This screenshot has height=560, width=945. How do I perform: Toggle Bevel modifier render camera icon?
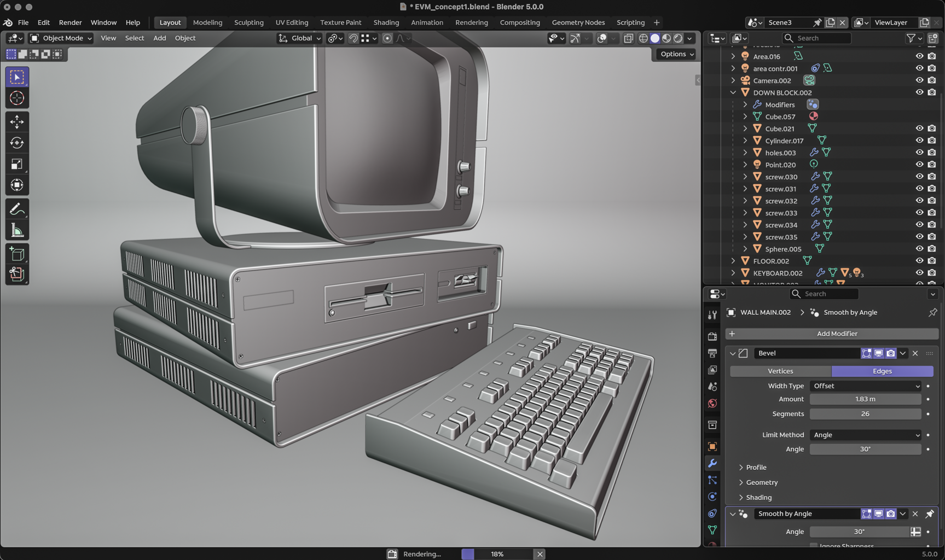pyautogui.click(x=890, y=353)
